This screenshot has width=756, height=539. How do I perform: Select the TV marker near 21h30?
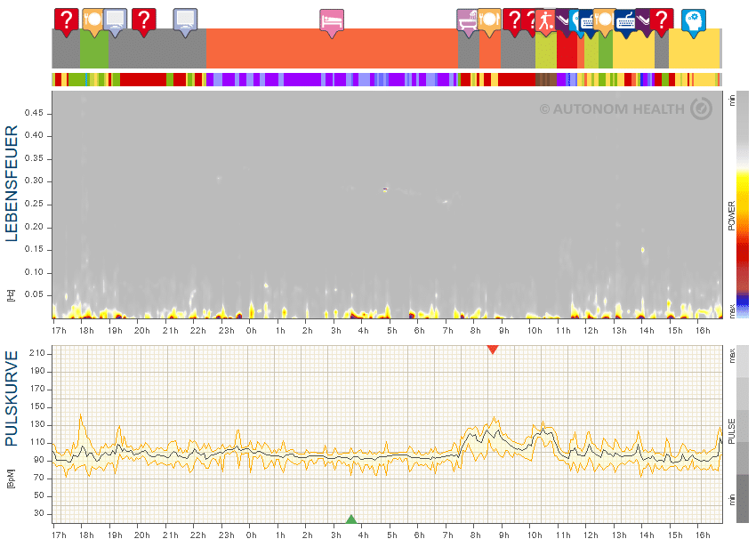(185, 21)
